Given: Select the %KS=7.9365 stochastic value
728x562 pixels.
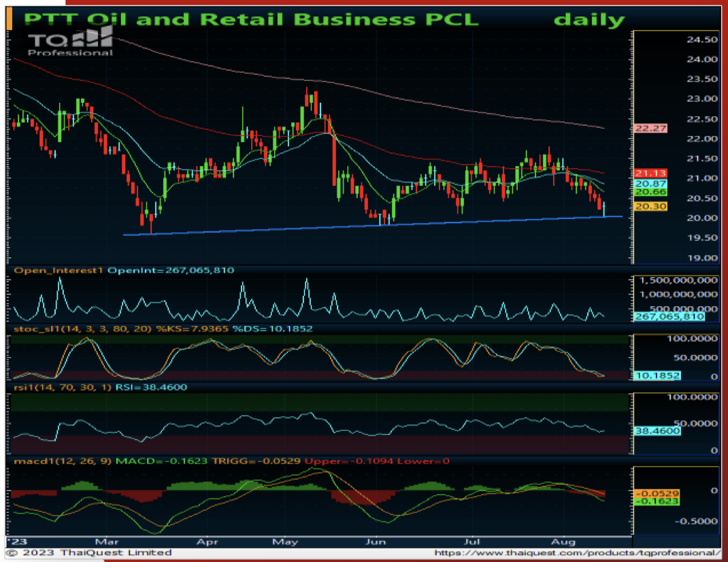Looking at the screenshot, I should (x=193, y=329).
